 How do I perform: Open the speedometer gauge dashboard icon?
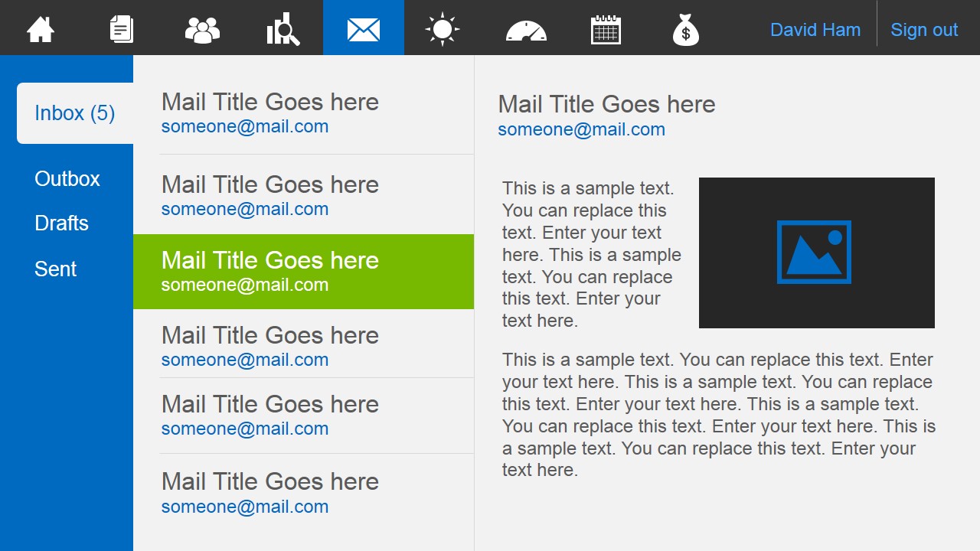(x=526, y=31)
